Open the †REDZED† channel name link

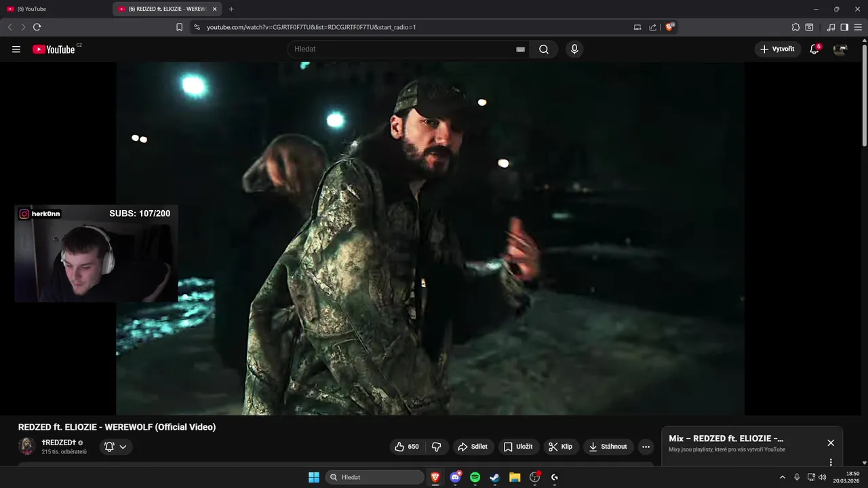click(59, 443)
